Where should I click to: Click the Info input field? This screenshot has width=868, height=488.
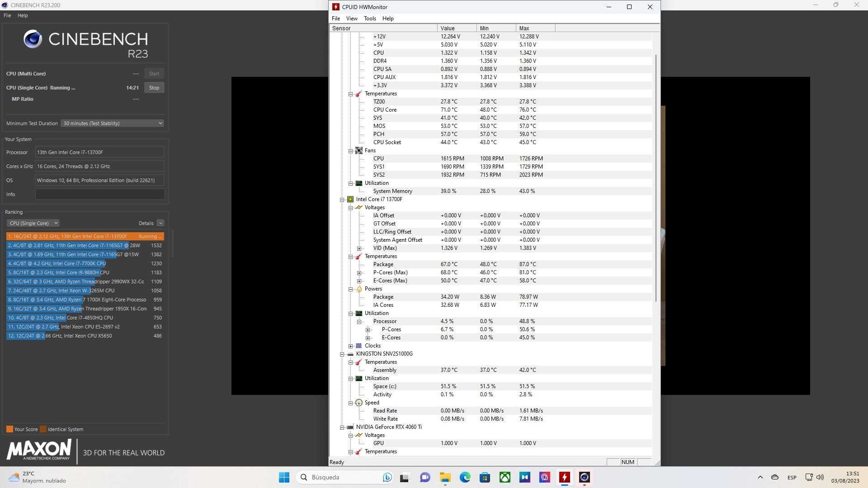100,194
